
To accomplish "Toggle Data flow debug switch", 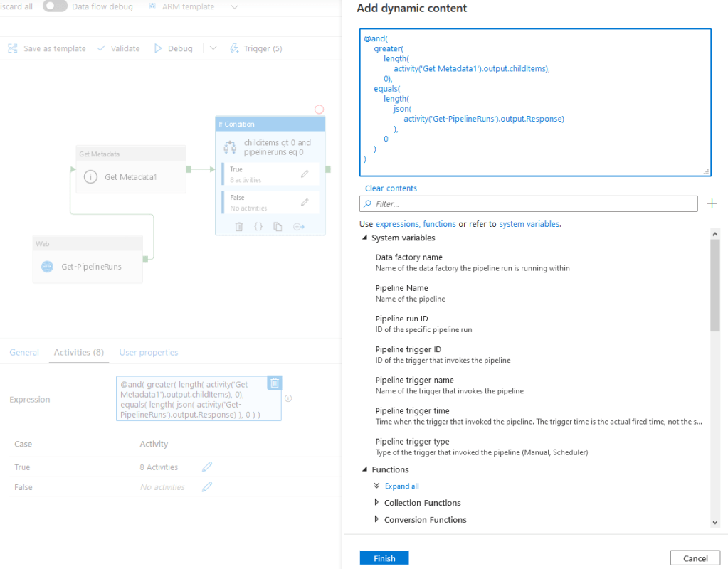I will tap(56, 6).
